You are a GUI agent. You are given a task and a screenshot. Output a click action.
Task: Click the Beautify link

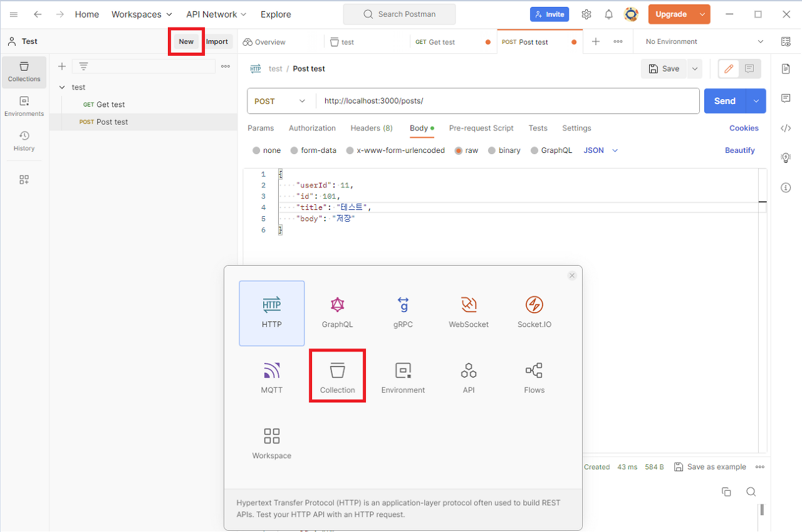pyautogui.click(x=740, y=150)
